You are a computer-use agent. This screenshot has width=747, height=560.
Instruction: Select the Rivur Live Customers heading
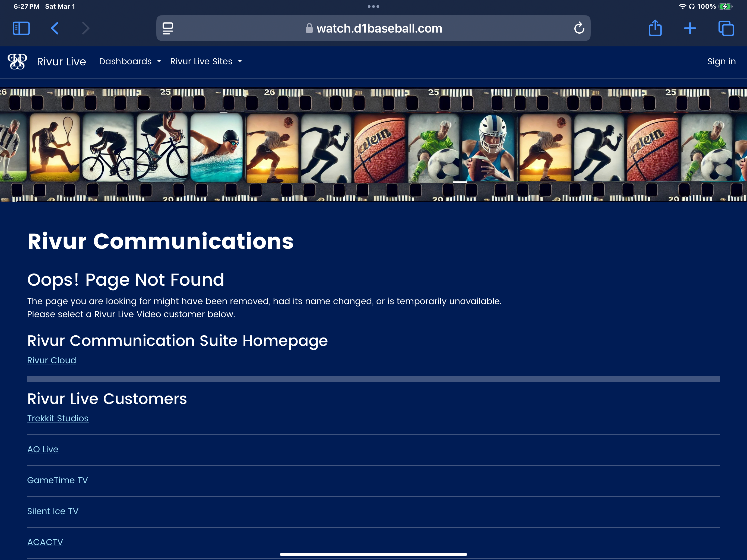point(107,399)
